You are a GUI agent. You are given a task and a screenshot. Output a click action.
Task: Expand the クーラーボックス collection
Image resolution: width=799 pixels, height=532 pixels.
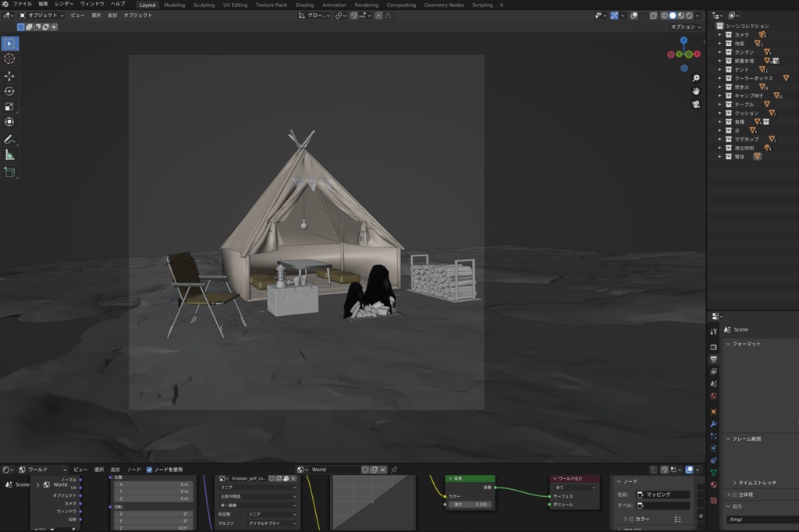(x=719, y=79)
